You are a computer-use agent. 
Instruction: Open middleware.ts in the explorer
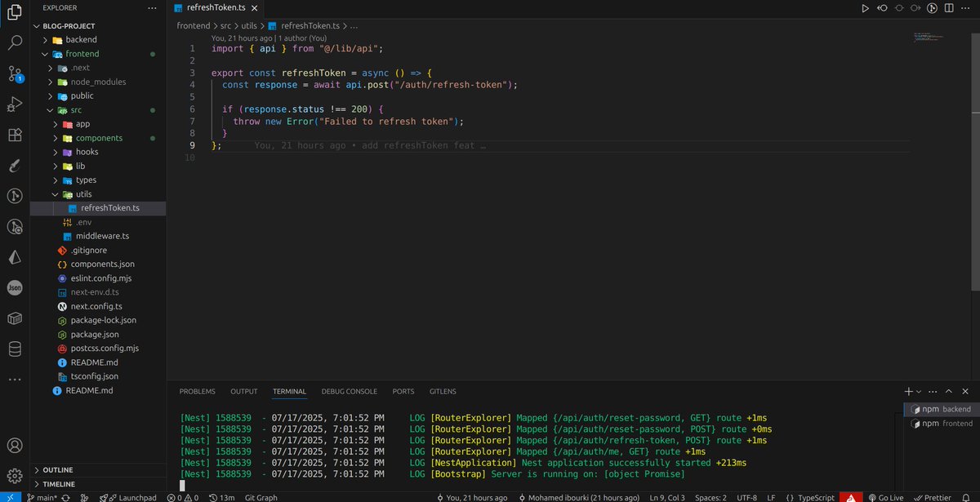tap(102, 236)
